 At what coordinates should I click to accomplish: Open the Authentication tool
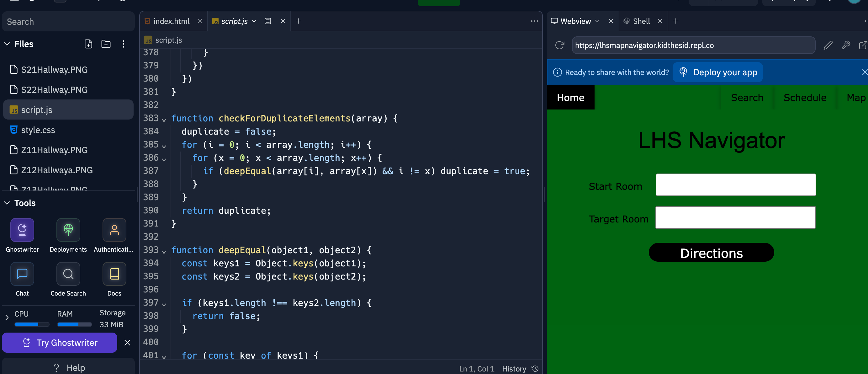tap(114, 230)
